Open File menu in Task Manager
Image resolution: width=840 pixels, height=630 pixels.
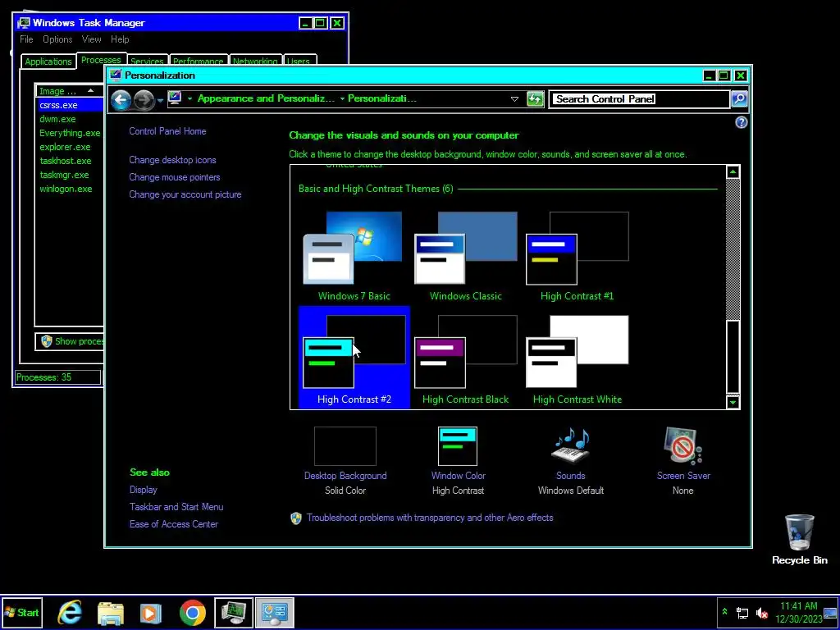pyautogui.click(x=26, y=39)
